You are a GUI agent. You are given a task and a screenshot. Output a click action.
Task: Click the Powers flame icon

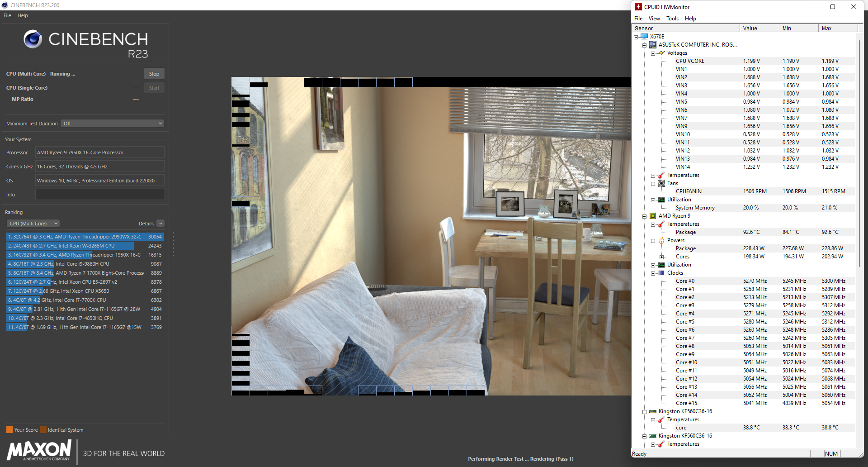(x=661, y=240)
